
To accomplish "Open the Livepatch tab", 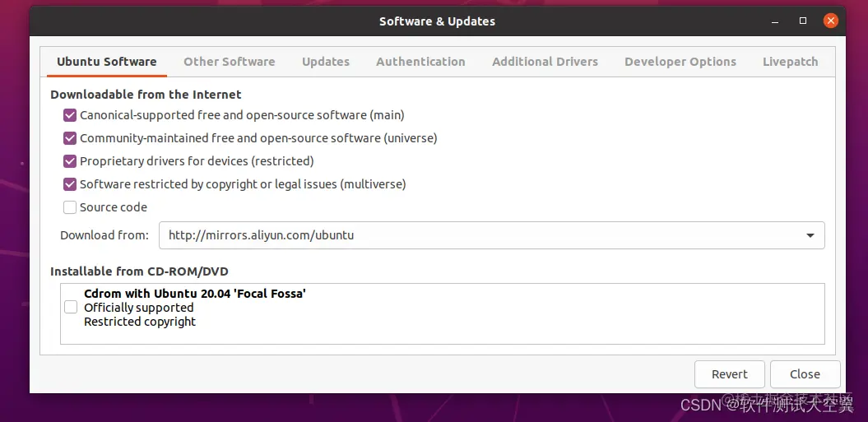I will point(790,62).
